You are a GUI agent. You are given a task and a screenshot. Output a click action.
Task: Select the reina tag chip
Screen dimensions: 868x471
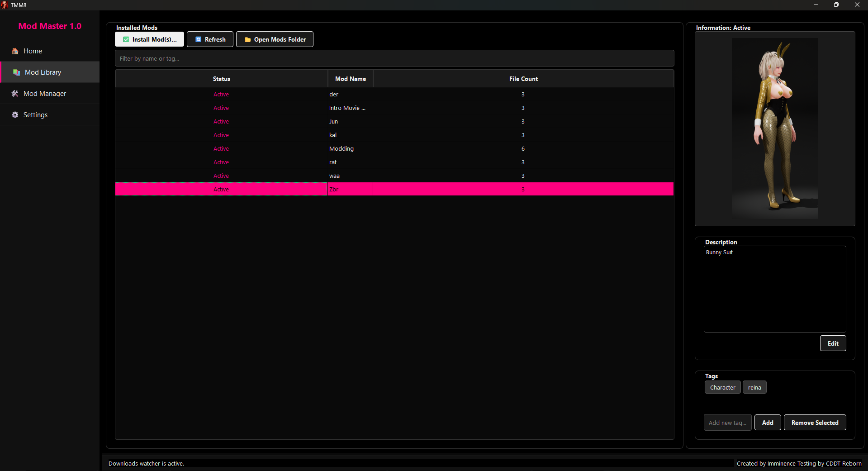coord(754,387)
